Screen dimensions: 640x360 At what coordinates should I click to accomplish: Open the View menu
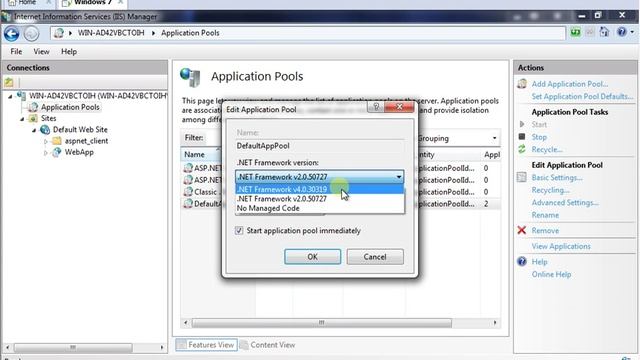click(41, 51)
